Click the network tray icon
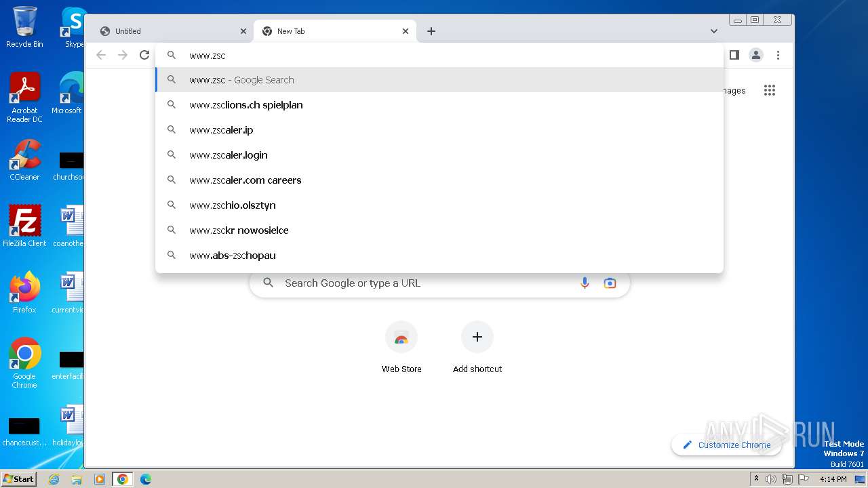868x488 pixels. pyautogui.click(x=787, y=479)
